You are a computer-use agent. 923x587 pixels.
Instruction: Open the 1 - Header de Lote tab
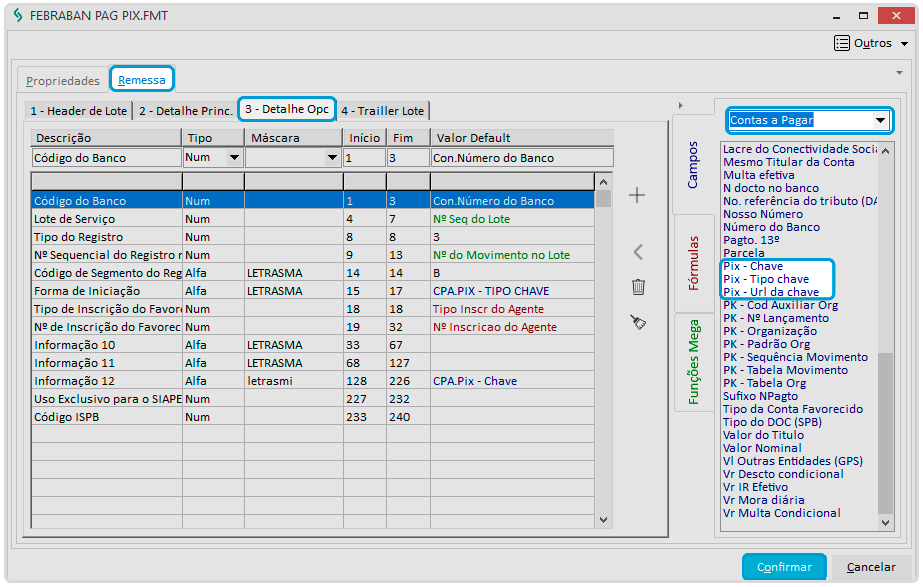click(x=78, y=111)
